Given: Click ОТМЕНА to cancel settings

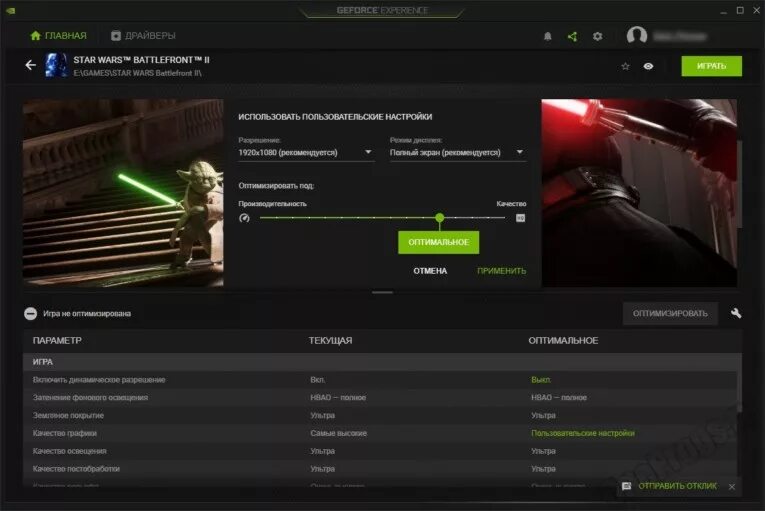Looking at the screenshot, I should click(430, 271).
